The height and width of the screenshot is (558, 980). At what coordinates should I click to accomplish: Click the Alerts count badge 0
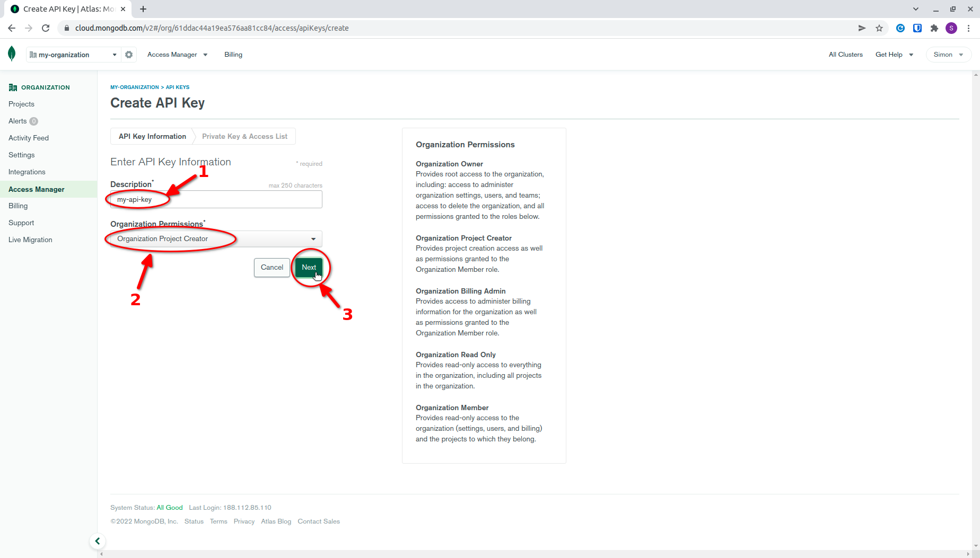point(34,121)
